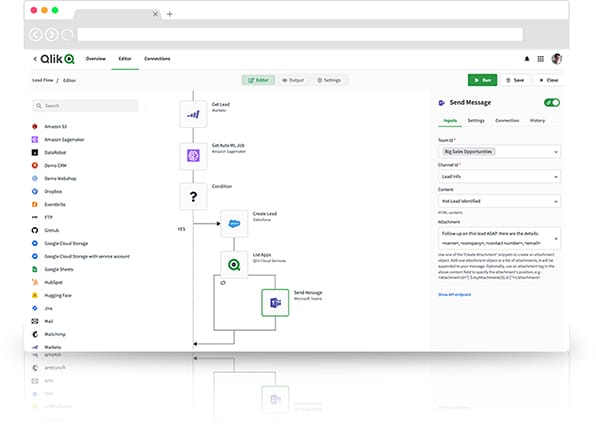Choose the Google Sheets connector icon

pos(35,269)
